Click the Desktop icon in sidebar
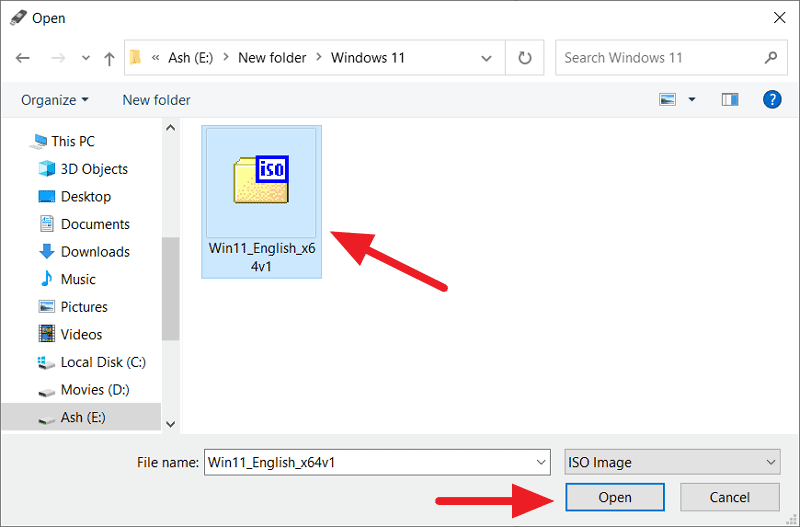800x527 pixels. (47, 196)
